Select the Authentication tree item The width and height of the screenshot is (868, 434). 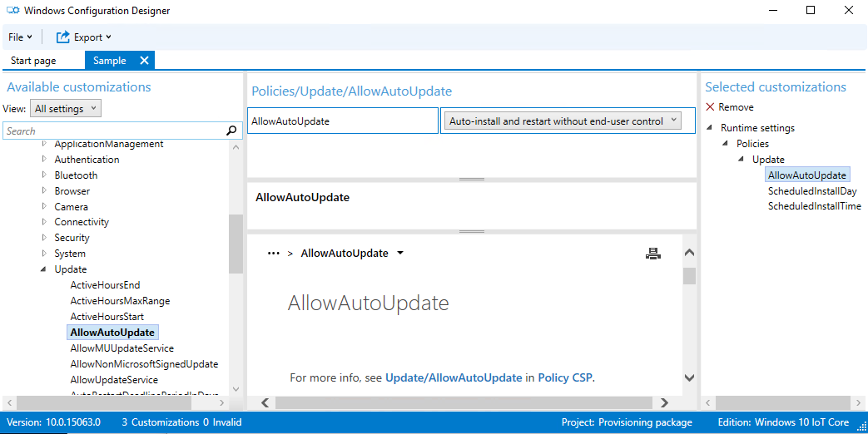[x=87, y=160]
